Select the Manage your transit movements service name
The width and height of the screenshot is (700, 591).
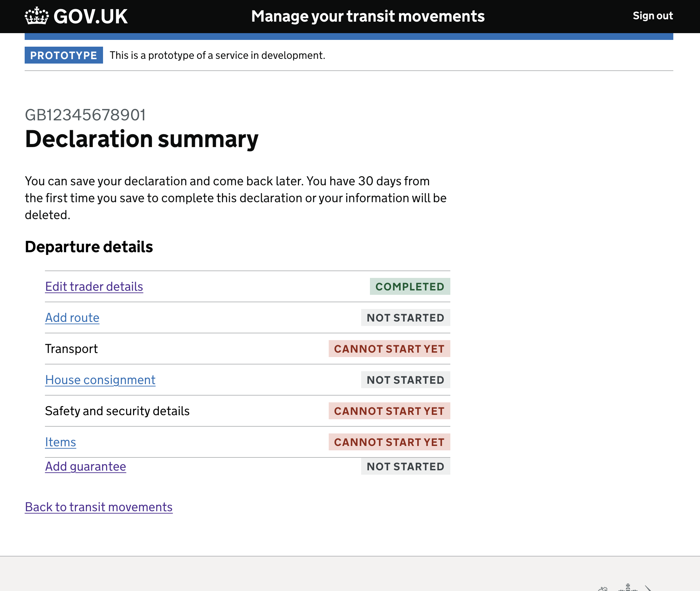[x=368, y=16]
